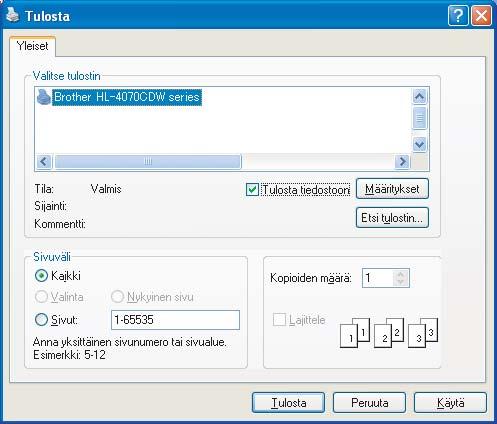Screen dimensions: 497x424
Task: Select the Brother HL-4070CDW series printer icon
Action: 44,97
